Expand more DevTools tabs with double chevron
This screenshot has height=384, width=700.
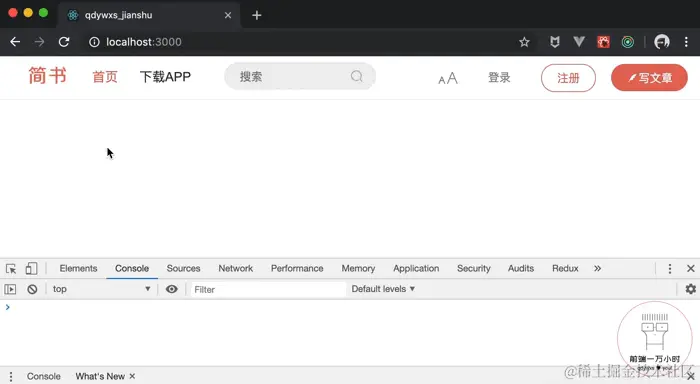click(x=597, y=268)
